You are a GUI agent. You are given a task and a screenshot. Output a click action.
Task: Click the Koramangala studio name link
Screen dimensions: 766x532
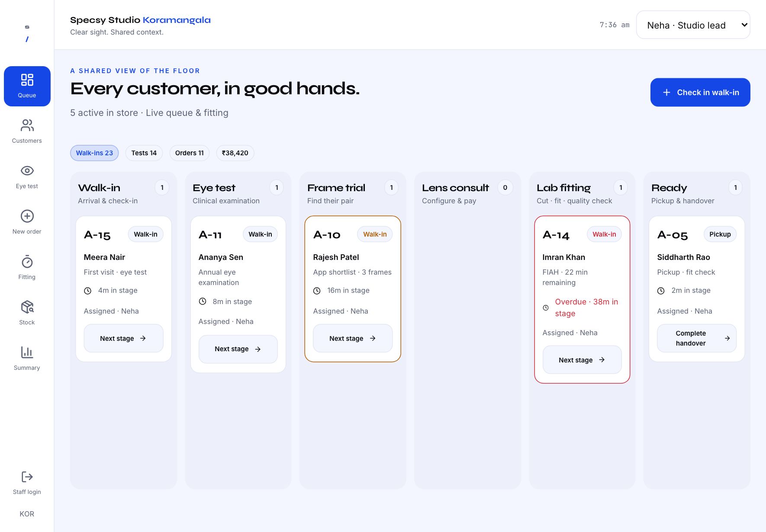click(x=177, y=20)
